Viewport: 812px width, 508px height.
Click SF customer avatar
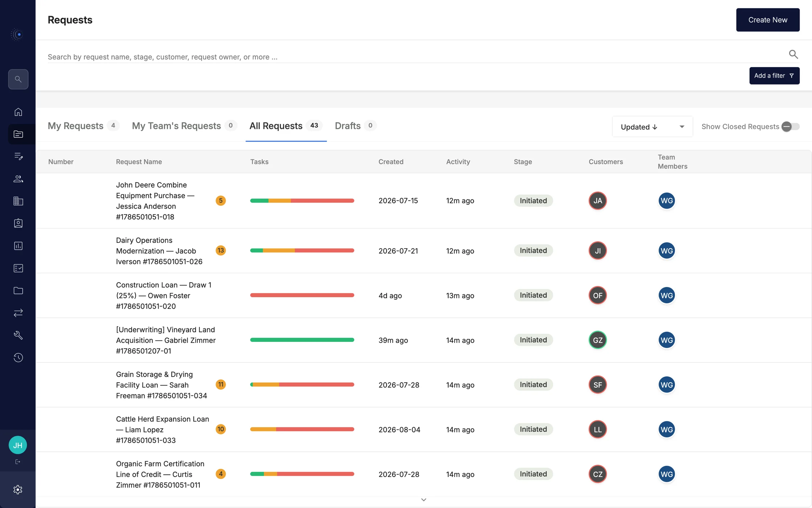pyautogui.click(x=598, y=385)
